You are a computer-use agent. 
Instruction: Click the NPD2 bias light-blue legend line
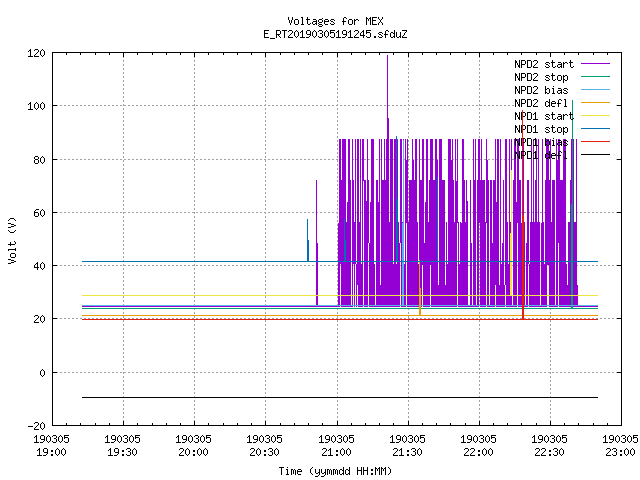coord(595,90)
